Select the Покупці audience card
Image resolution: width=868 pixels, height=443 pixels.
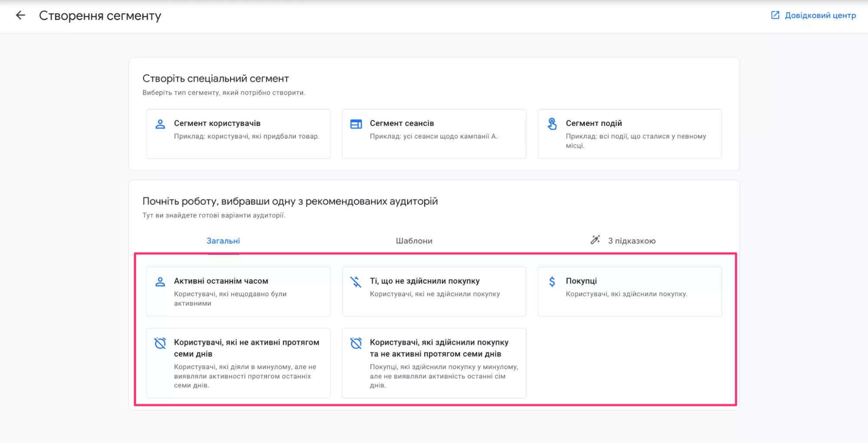pos(630,291)
